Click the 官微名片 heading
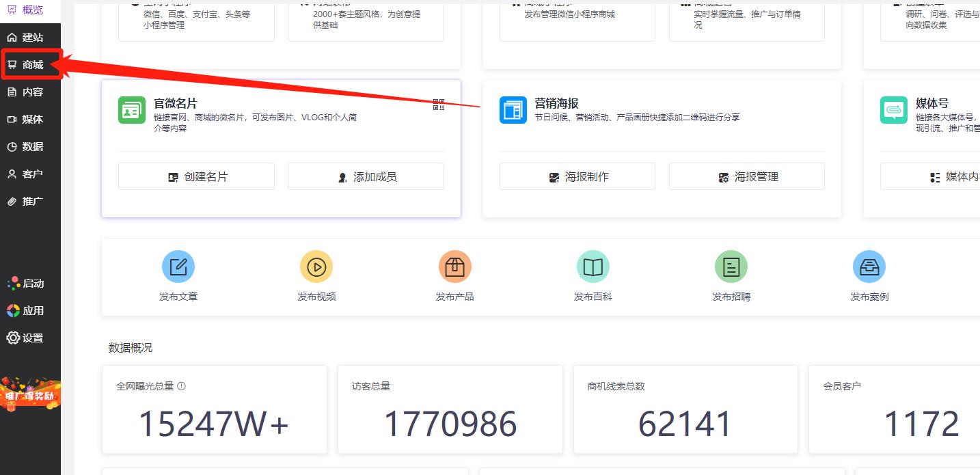Screen dimensions: 980x475 [176, 103]
